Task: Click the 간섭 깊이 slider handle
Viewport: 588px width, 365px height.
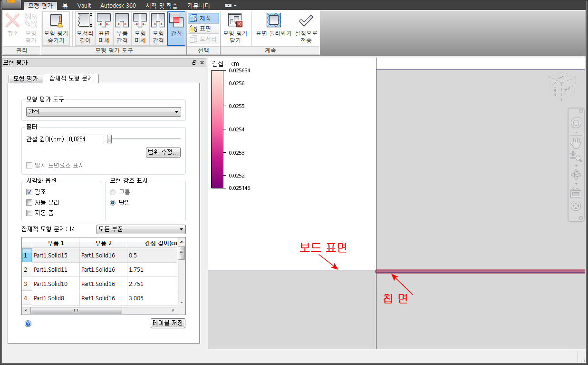Action: click(x=109, y=139)
